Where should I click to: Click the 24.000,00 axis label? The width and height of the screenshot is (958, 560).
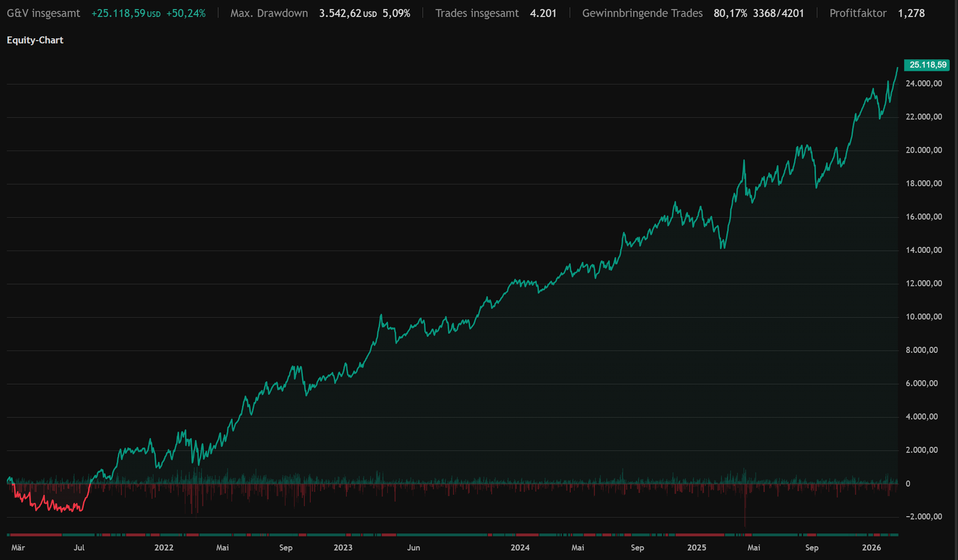(x=924, y=83)
